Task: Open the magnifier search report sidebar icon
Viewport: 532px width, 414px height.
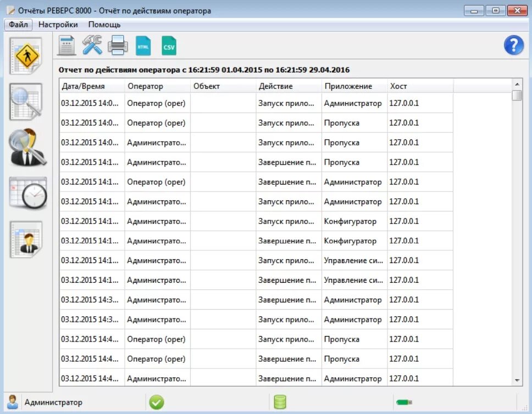Action: 26,102
